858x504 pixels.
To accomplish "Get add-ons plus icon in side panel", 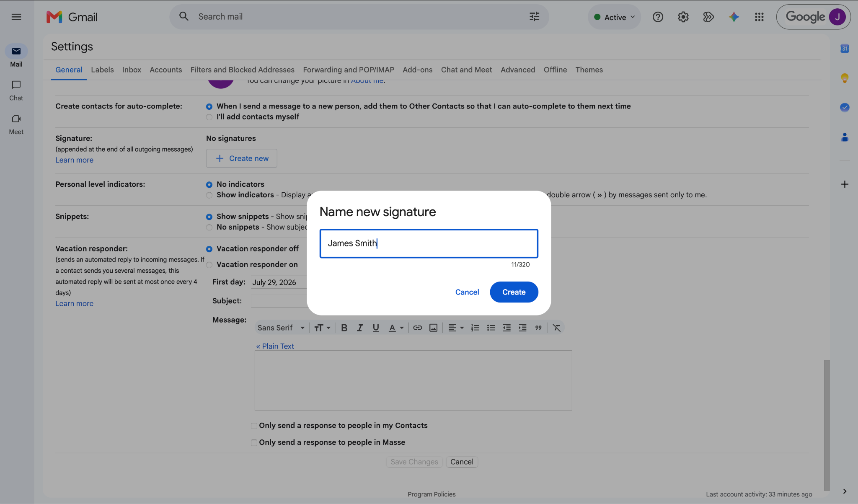I will tap(845, 184).
